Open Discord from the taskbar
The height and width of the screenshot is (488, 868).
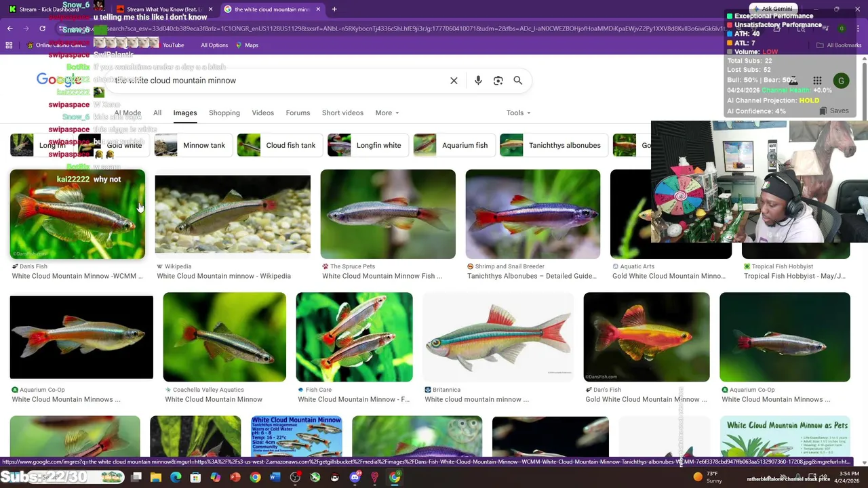(355, 477)
